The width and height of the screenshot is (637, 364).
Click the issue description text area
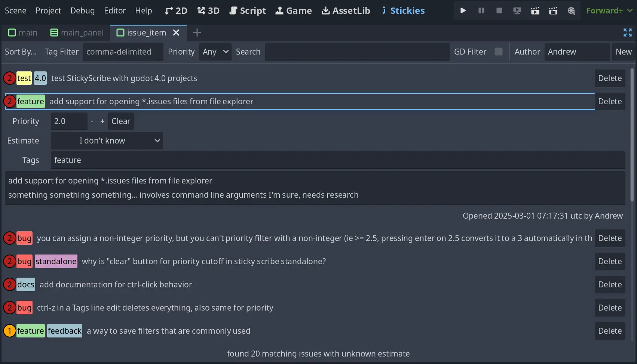tap(315, 188)
